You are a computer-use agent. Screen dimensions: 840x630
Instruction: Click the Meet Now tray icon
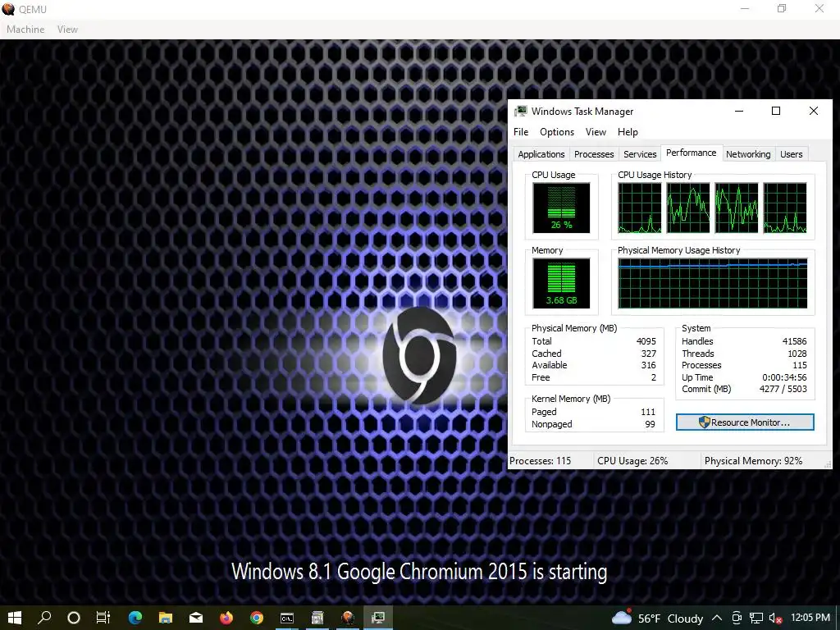737,619
